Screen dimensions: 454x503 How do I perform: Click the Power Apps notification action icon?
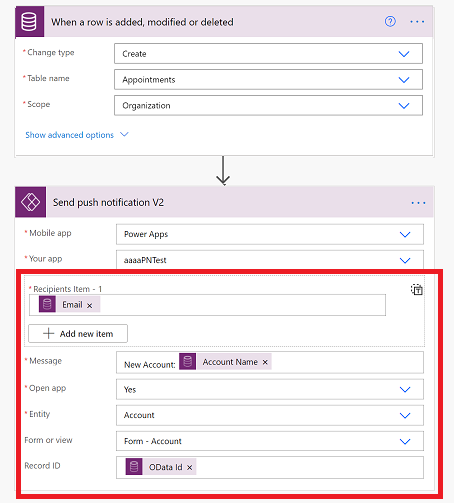pos(30,202)
